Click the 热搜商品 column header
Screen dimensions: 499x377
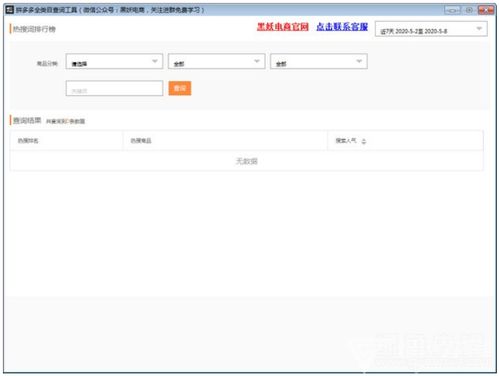point(141,141)
